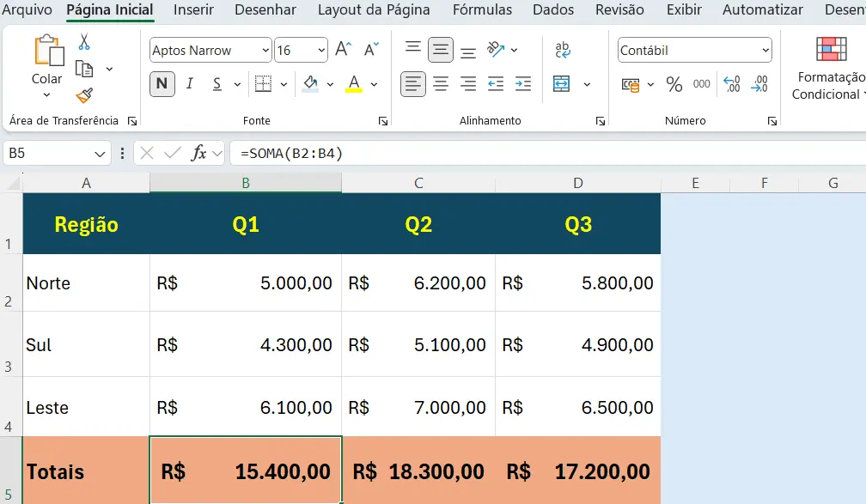The image size is (866, 504).
Task: Increase font size with larger A icon
Action: click(x=343, y=50)
